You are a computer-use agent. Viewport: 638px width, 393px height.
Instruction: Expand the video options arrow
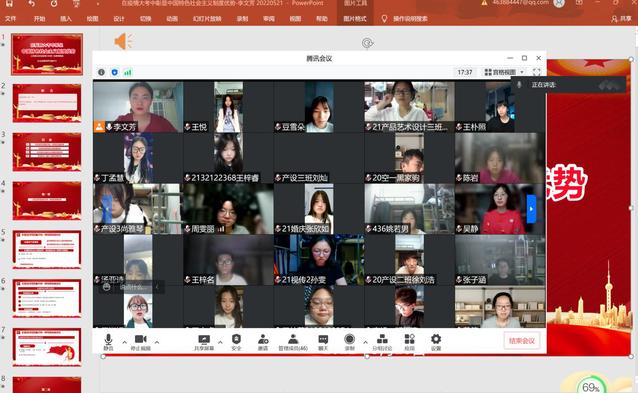tap(157, 342)
